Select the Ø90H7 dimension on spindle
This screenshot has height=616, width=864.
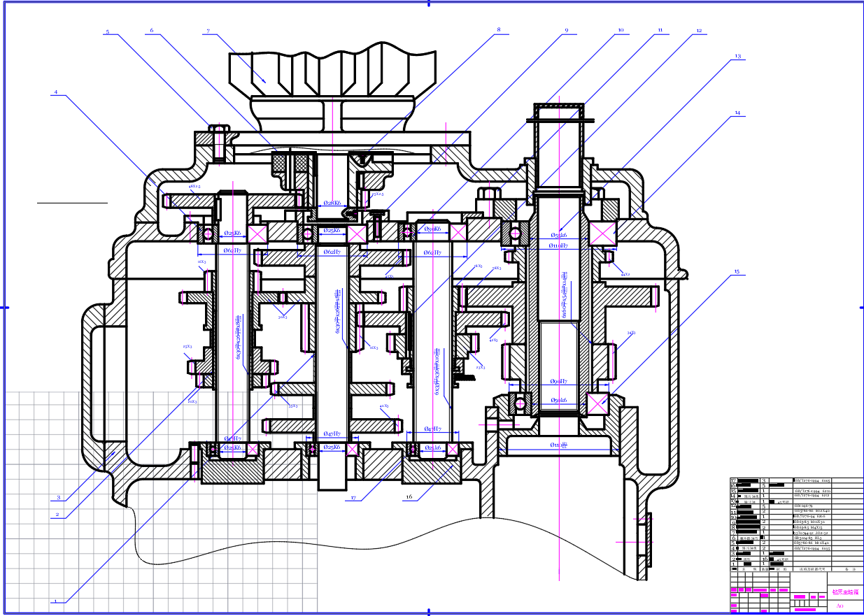(x=558, y=382)
